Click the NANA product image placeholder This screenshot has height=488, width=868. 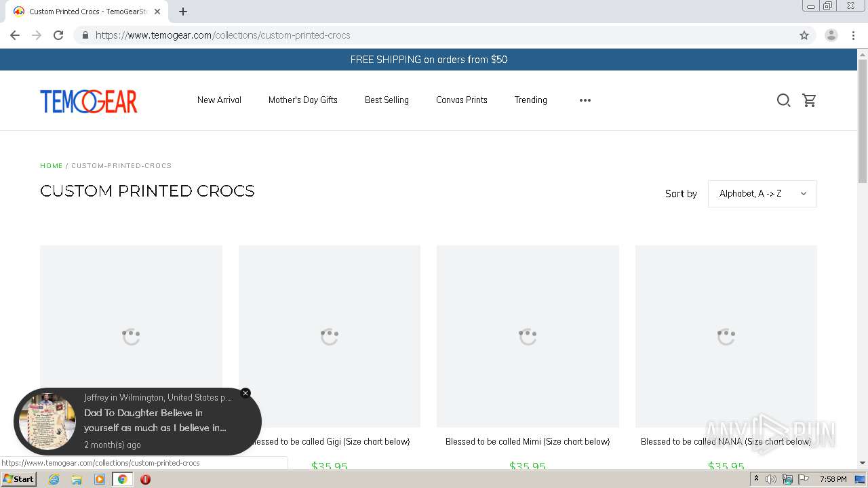[x=726, y=336]
